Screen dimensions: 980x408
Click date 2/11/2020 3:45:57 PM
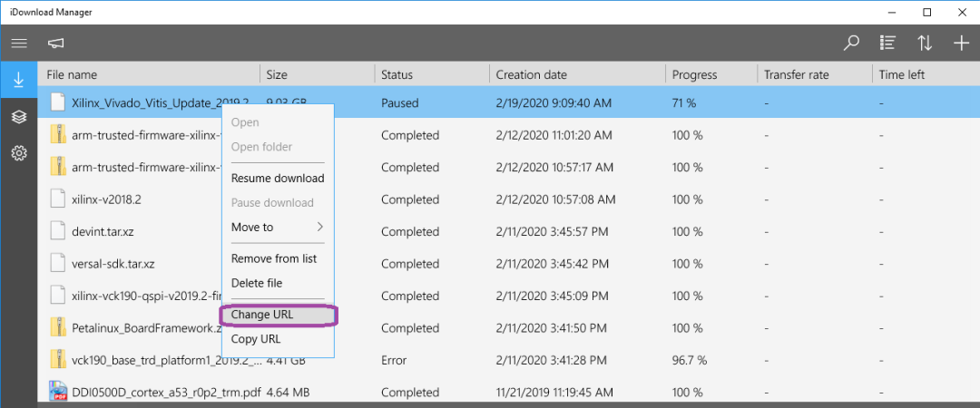pyautogui.click(x=552, y=231)
